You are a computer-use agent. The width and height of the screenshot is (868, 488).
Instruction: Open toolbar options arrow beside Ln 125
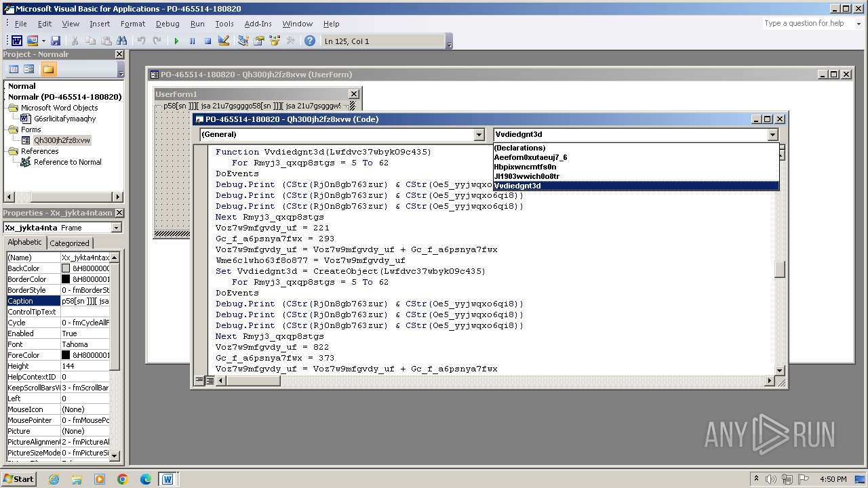point(449,42)
